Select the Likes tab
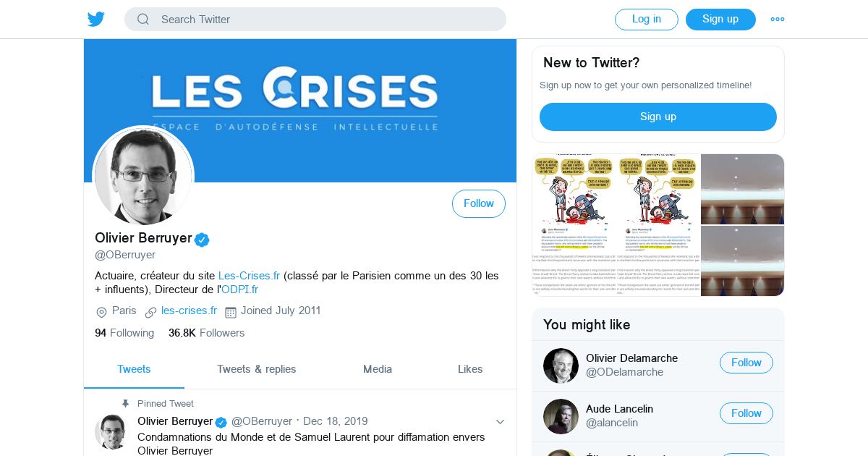 [x=470, y=369]
